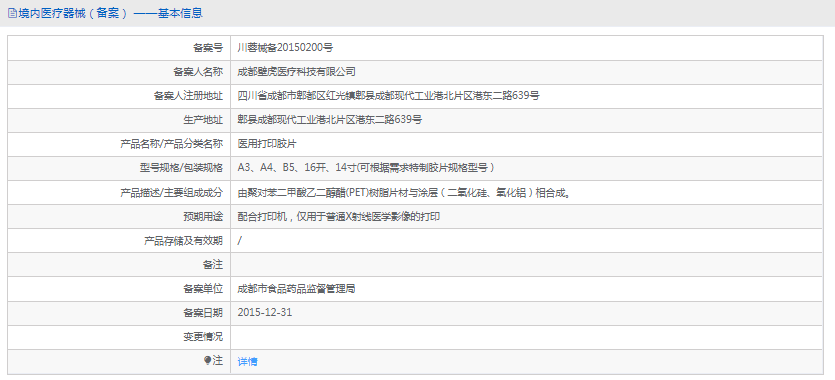Select the date 2015-12-31
The height and width of the screenshot is (380, 835).
(x=265, y=312)
